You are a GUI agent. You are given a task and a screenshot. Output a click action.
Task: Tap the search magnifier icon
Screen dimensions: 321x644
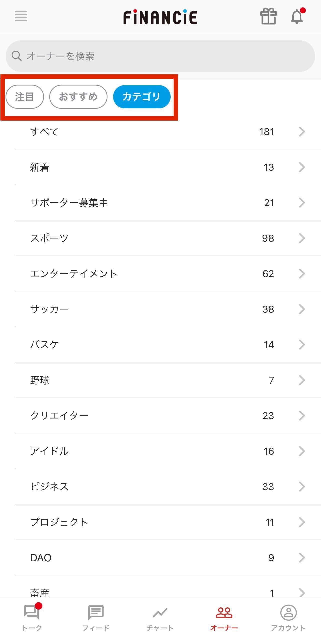click(x=16, y=56)
